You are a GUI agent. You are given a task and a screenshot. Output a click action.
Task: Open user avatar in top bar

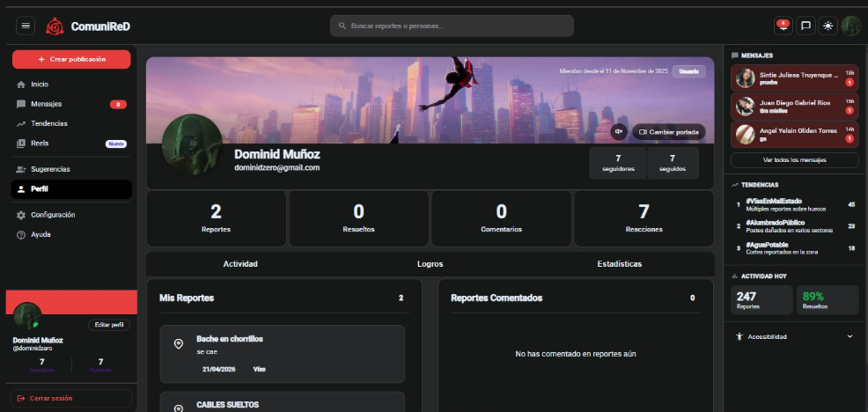pos(851,26)
